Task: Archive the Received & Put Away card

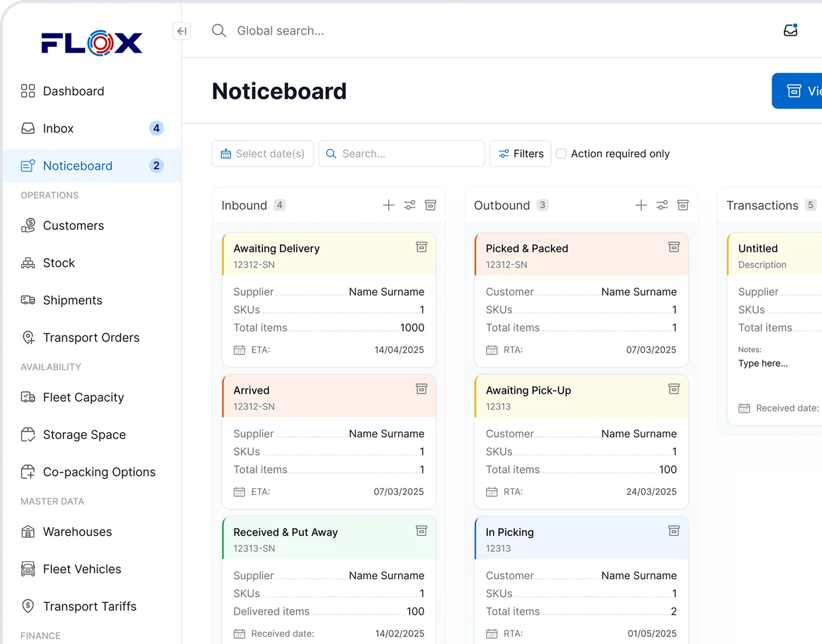Action: [422, 531]
